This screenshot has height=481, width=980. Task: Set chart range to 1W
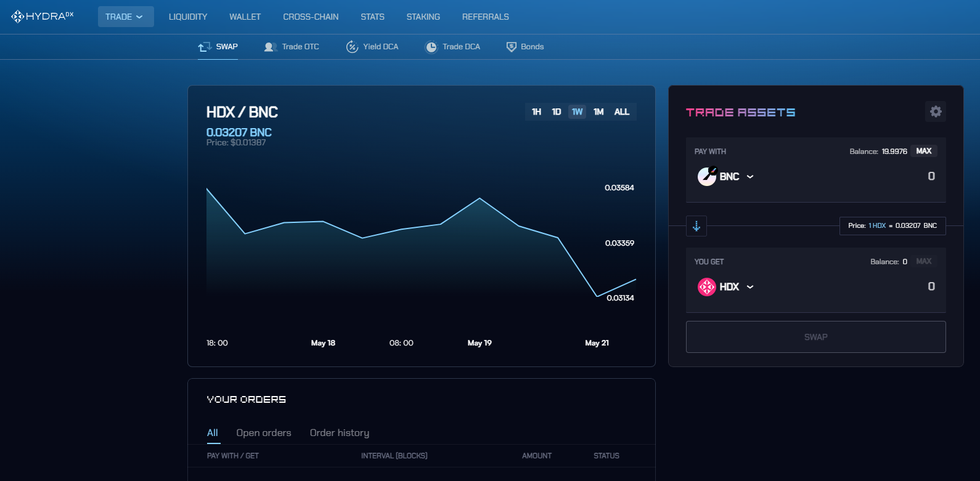pos(577,111)
